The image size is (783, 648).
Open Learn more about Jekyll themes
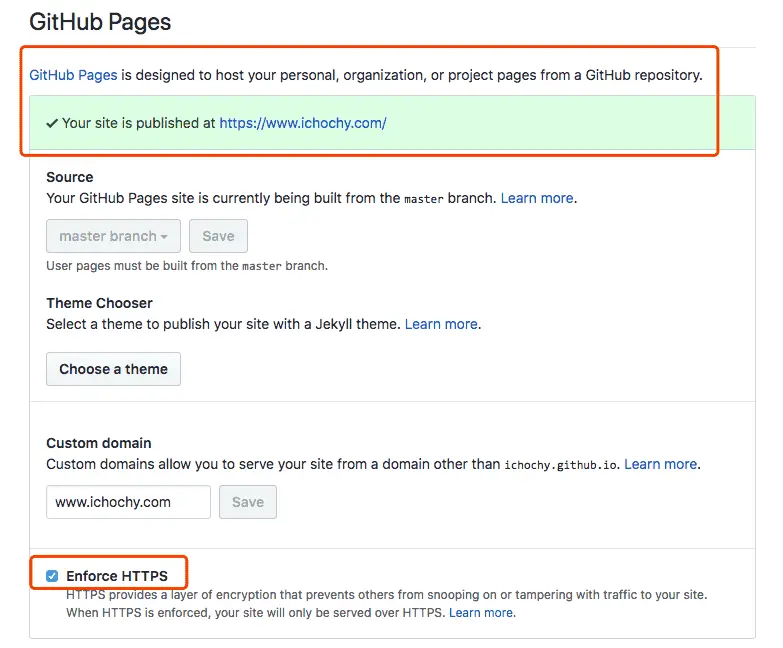[x=441, y=324]
